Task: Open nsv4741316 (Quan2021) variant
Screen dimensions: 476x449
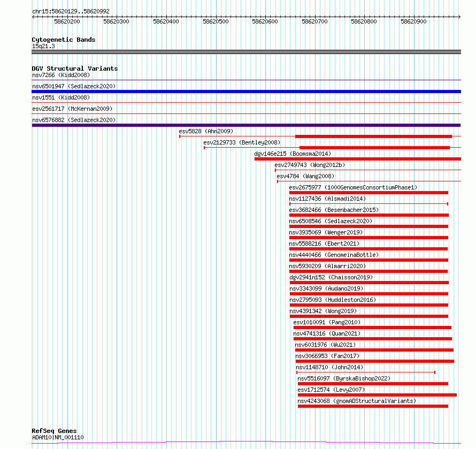Action: coord(327,333)
